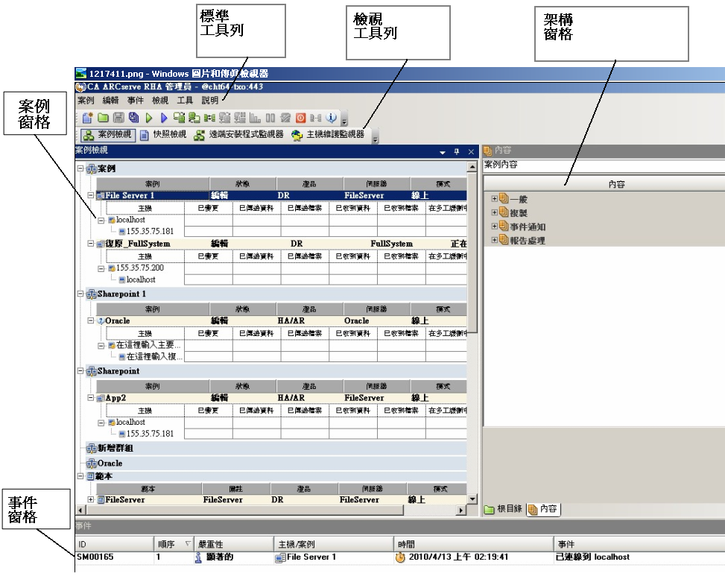725x588 pixels.
Task: Start scenario with the green play icon
Action: 149,118
